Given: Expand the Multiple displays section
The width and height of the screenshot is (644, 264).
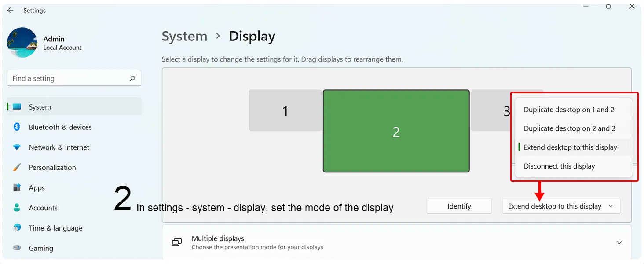Looking at the screenshot, I should pyautogui.click(x=619, y=242).
